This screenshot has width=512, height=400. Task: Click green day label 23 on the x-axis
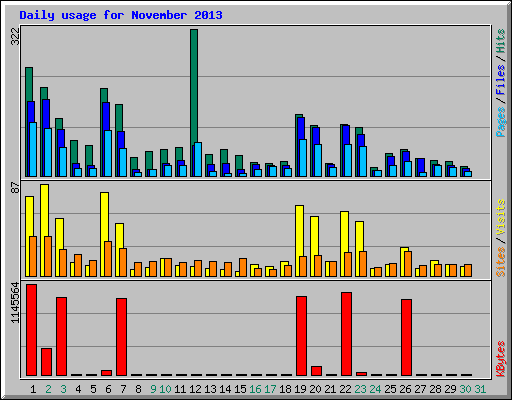coord(360,389)
